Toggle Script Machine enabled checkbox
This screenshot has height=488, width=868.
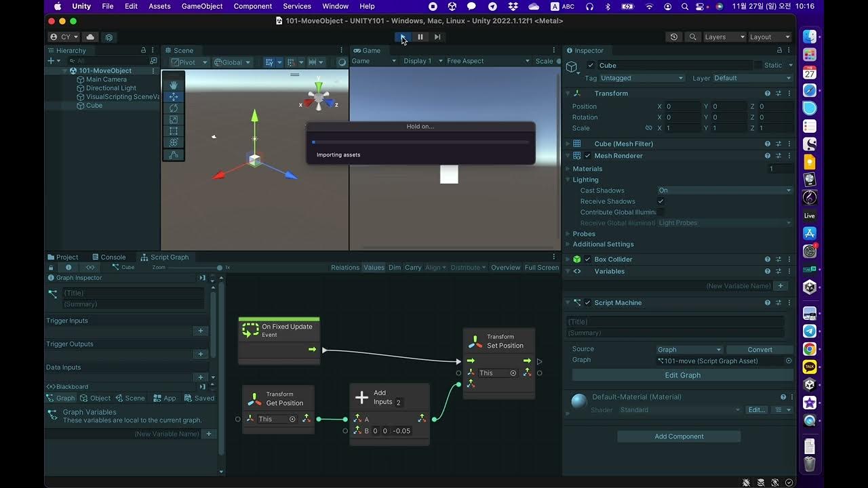(588, 303)
